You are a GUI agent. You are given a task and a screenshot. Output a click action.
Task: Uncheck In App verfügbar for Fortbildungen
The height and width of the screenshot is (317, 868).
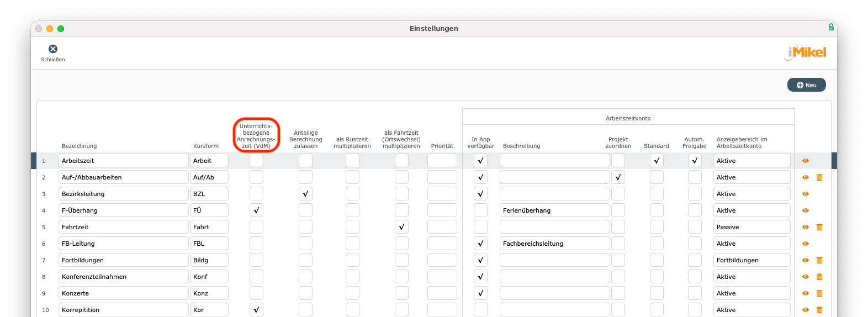pyautogui.click(x=480, y=260)
